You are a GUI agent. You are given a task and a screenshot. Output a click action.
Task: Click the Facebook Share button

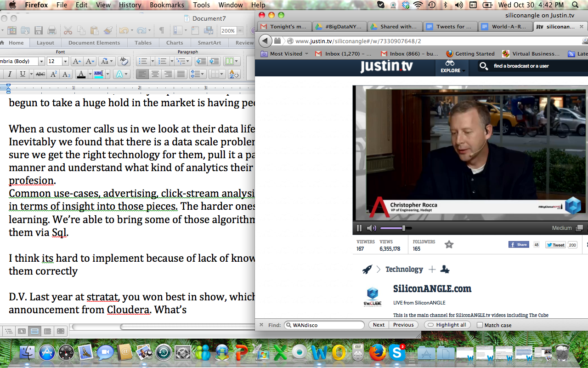click(x=519, y=245)
